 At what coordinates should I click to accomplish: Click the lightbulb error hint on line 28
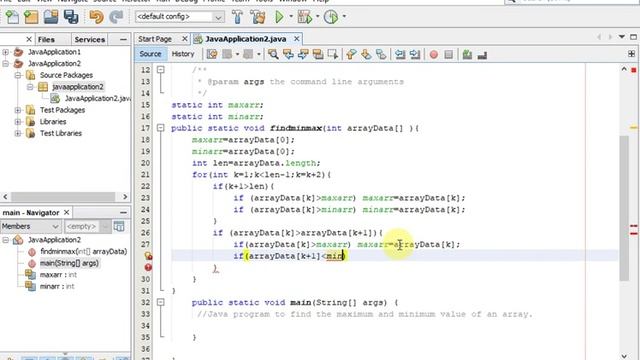coord(148,256)
